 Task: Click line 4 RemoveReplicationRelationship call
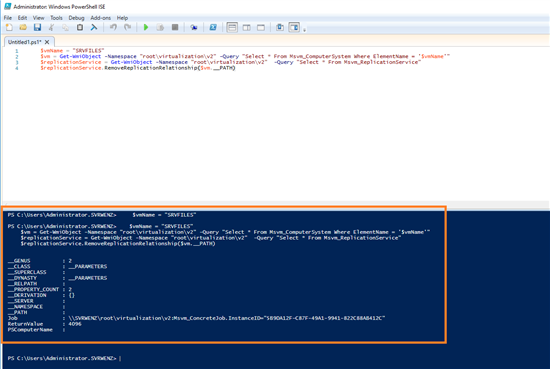click(138, 68)
